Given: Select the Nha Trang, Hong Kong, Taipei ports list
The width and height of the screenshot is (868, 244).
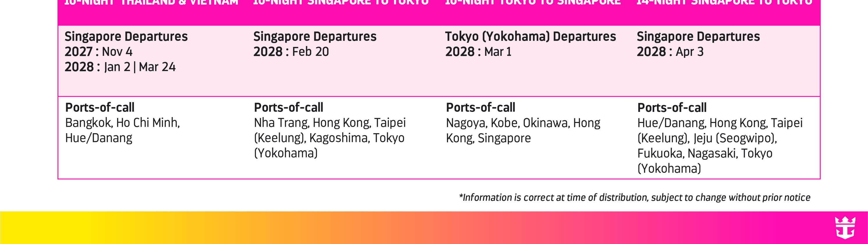Looking at the screenshot, I should click(x=330, y=122).
